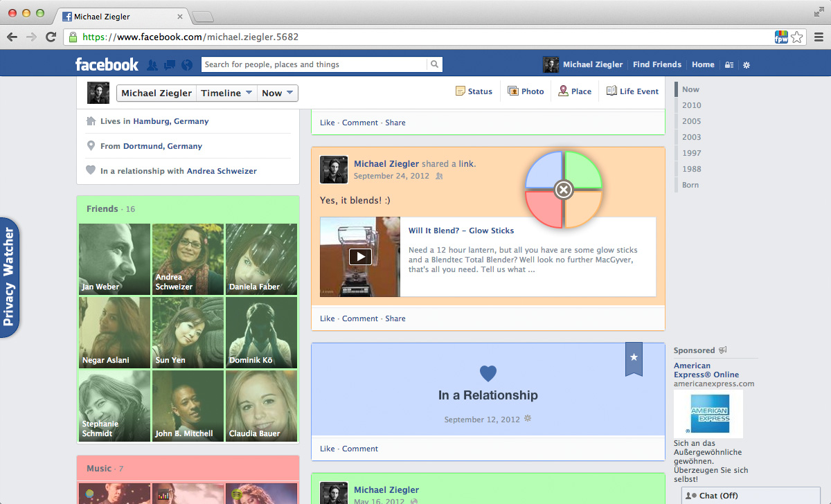Toggle the star highlight ribbon on relationship post
Screen dimensions: 831x504
[x=634, y=358]
